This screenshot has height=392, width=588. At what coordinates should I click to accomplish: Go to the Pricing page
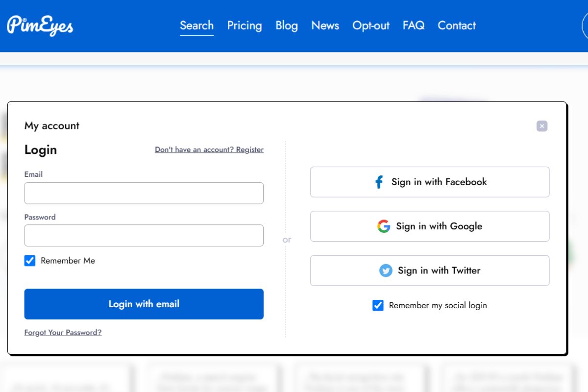point(244,25)
